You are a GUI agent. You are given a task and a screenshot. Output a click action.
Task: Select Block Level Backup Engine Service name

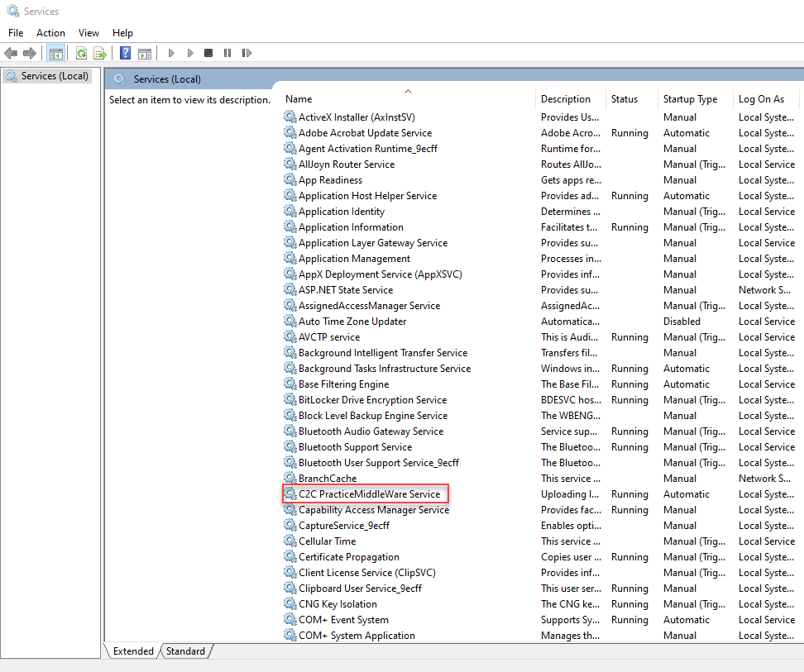373,416
